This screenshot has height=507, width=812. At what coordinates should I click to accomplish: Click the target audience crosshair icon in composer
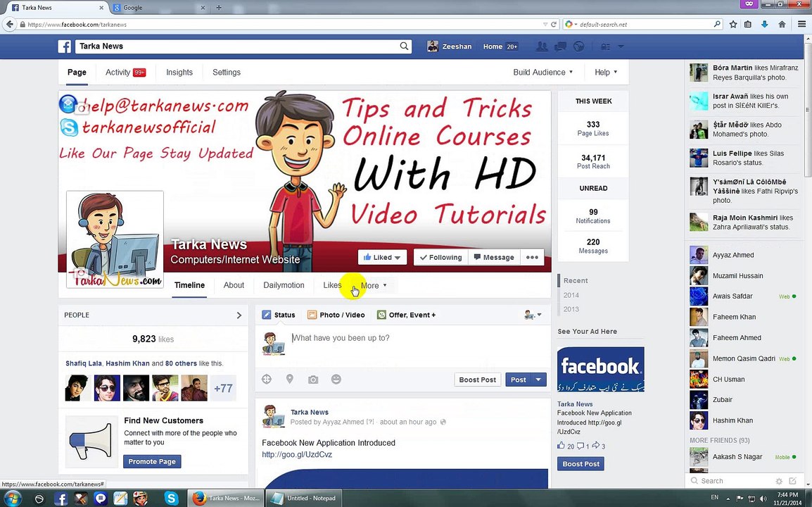tap(267, 380)
